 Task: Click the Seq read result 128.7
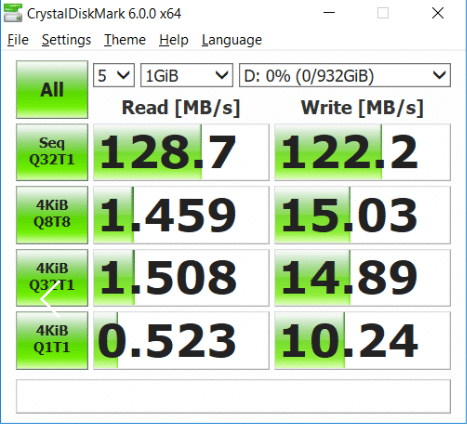pos(181,152)
